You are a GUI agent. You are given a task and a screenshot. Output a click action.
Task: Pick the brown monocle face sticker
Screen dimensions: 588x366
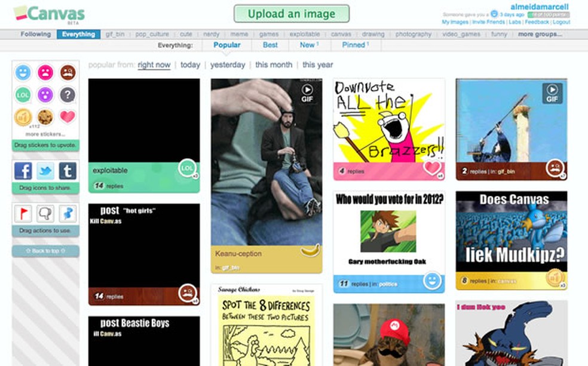pos(68,72)
